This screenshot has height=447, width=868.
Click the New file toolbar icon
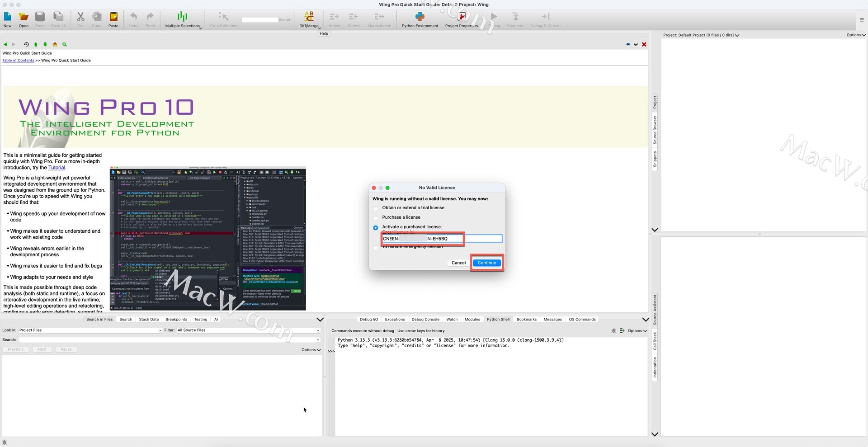click(x=8, y=17)
